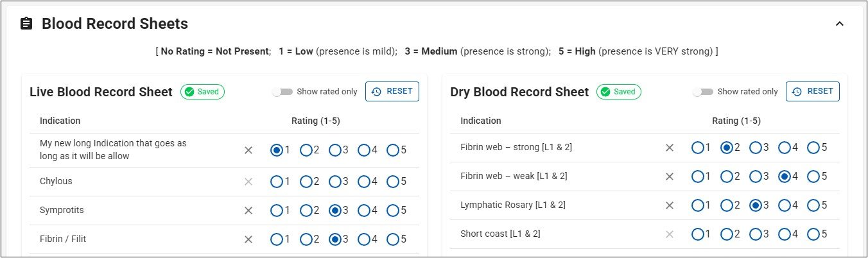Click the Saved badge on Dry Blood sheet
This screenshot has height=258, width=868.
coord(618,92)
